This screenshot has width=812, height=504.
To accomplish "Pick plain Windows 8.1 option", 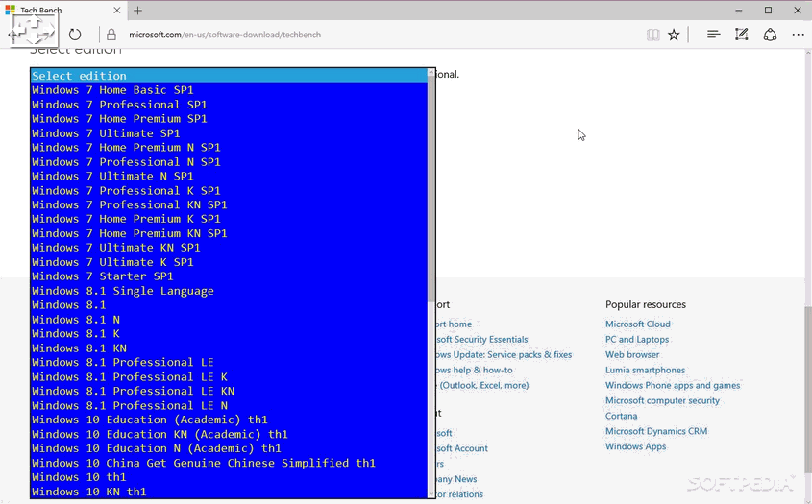I will click(x=229, y=304).
